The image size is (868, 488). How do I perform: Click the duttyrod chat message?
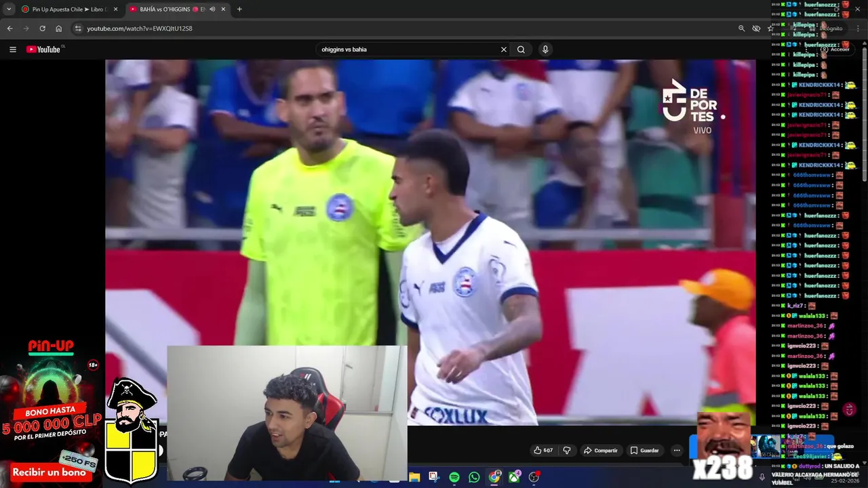[x=815, y=474]
